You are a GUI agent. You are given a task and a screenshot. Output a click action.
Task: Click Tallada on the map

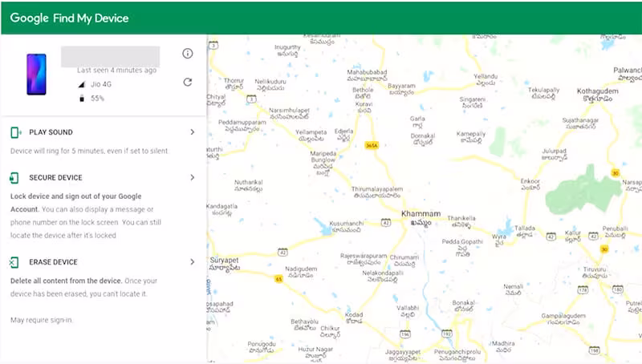(x=525, y=231)
